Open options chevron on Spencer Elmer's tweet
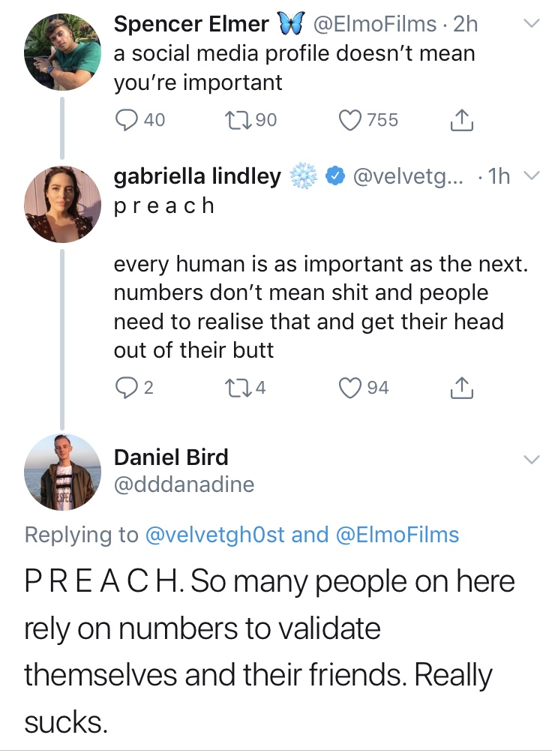Viewport: 552px width, 756px height. point(531,23)
